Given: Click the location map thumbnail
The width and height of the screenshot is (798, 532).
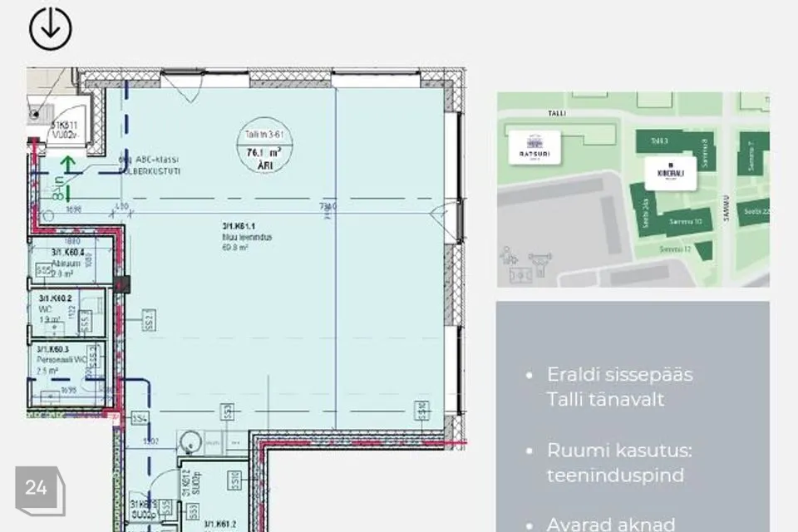Looking at the screenshot, I should click(x=633, y=190).
